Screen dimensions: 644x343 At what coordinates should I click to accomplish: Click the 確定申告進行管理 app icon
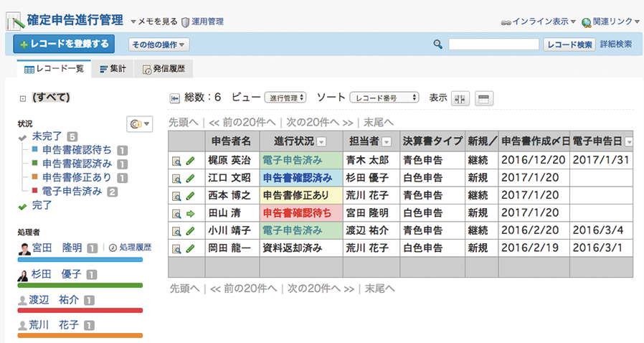click(x=14, y=22)
